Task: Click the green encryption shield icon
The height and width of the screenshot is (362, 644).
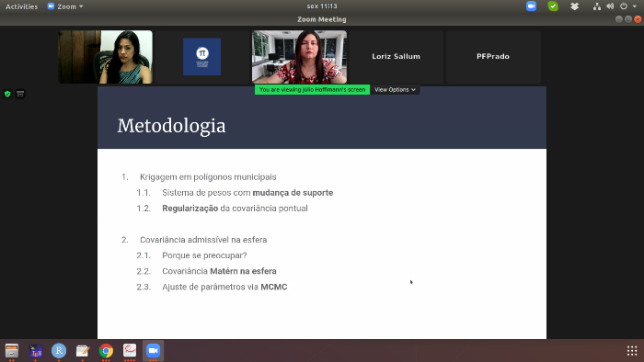Action: click(x=7, y=94)
